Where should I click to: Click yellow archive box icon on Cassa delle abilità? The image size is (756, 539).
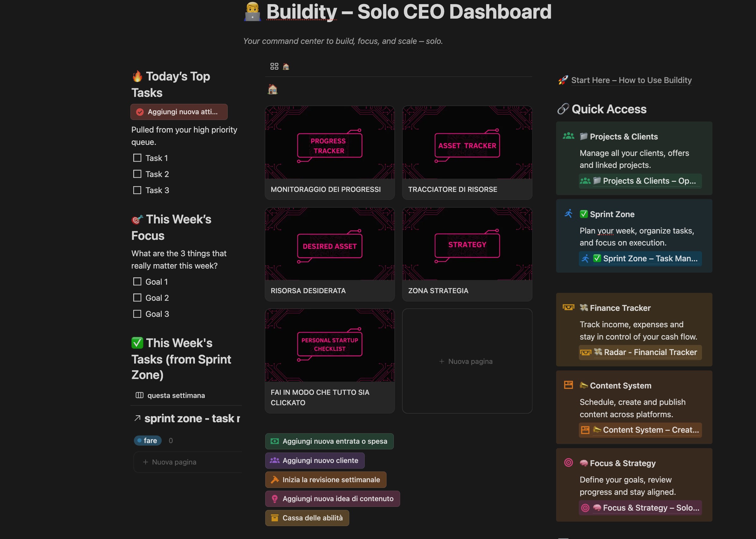coord(275,518)
